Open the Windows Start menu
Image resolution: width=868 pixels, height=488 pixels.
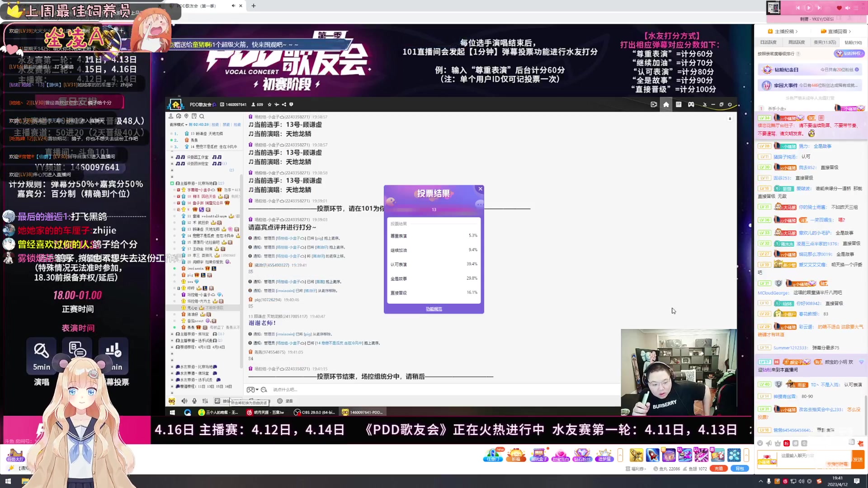pos(8,481)
